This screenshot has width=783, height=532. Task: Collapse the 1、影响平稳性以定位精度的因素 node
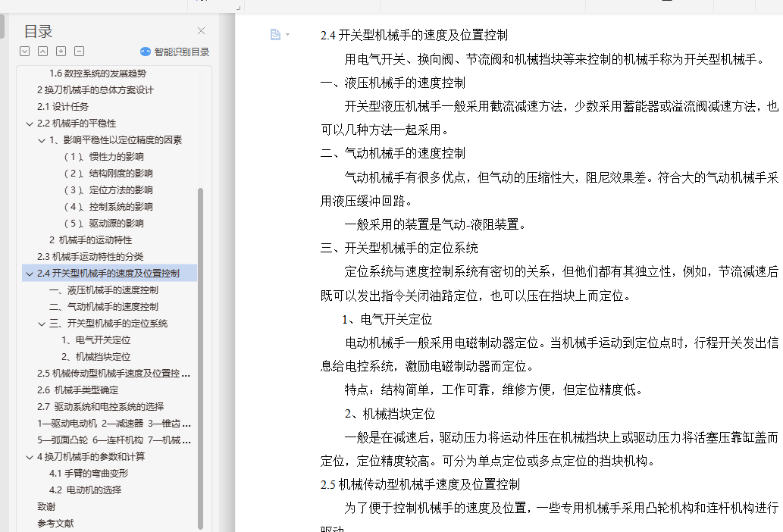pos(42,141)
